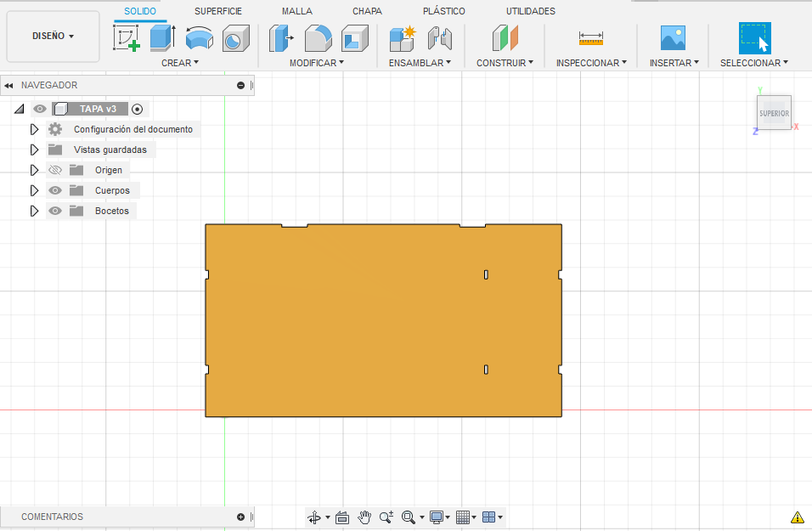812x531 pixels.
Task: Open the MODIFICAR dropdown menu
Action: click(317, 63)
